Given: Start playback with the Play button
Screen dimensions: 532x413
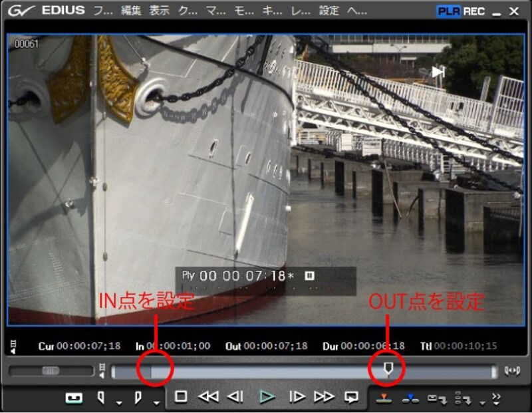Looking at the screenshot, I should point(267,396).
